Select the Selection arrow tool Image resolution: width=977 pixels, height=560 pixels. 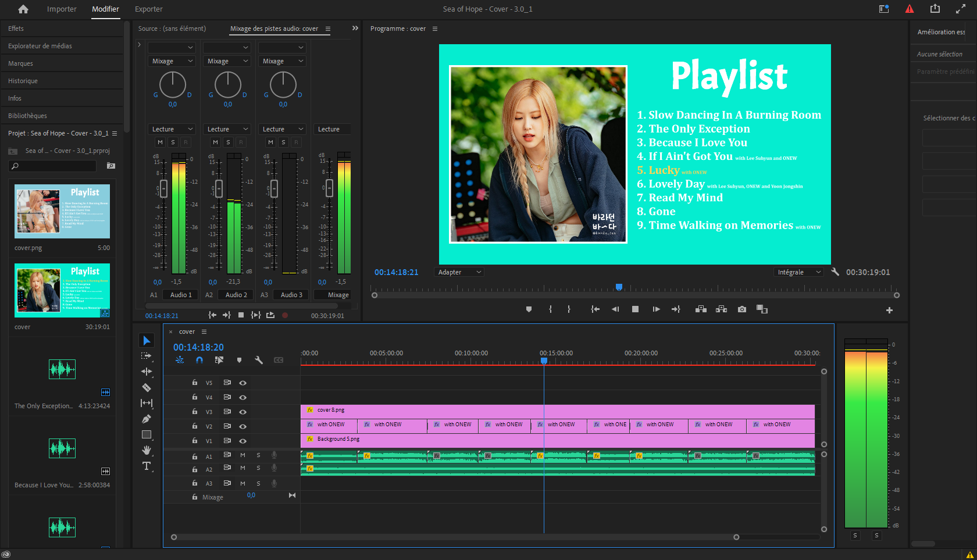click(147, 341)
